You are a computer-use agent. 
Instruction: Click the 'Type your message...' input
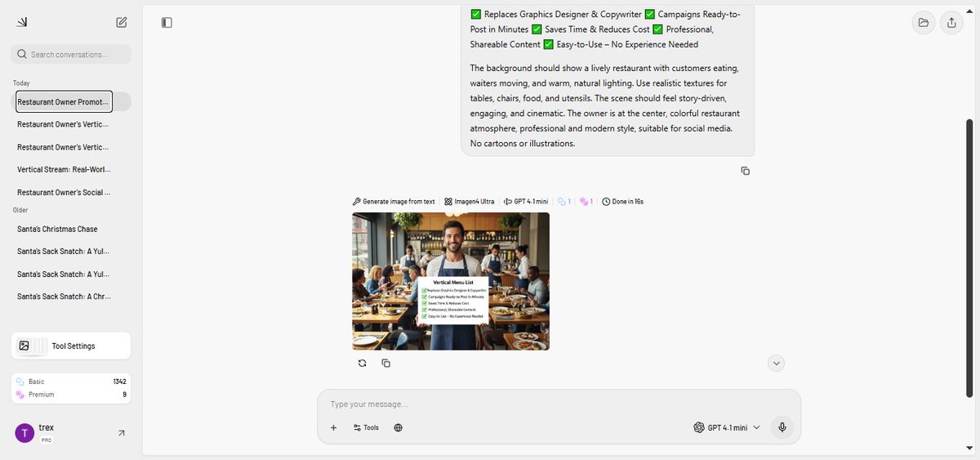559,404
